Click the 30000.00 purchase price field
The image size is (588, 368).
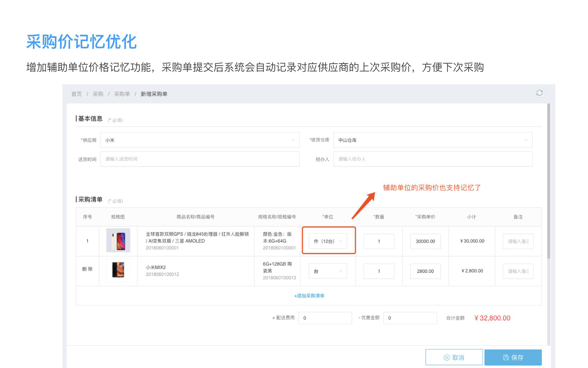(425, 241)
